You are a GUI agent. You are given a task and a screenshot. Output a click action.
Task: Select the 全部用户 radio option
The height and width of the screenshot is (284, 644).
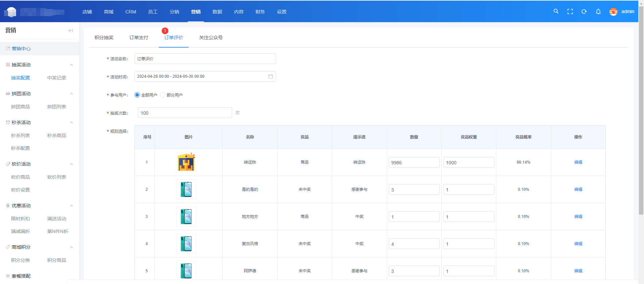coord(137,95)
